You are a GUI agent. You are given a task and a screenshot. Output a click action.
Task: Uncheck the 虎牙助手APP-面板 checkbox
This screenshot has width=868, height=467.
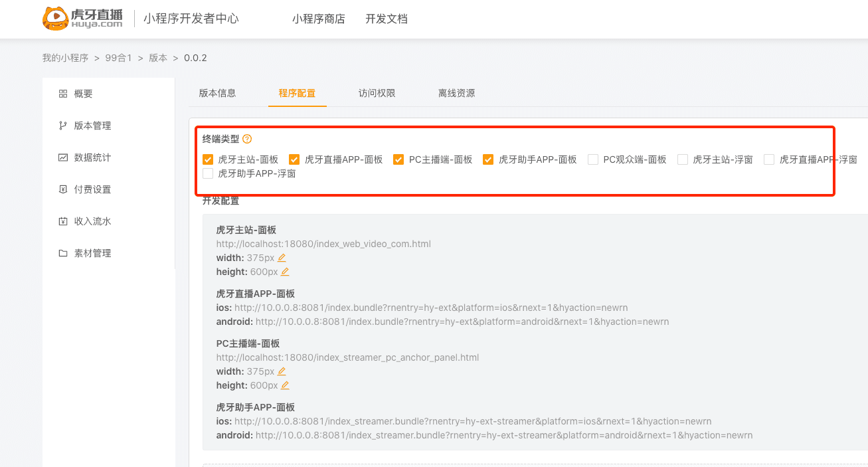(x=488, y=159)
